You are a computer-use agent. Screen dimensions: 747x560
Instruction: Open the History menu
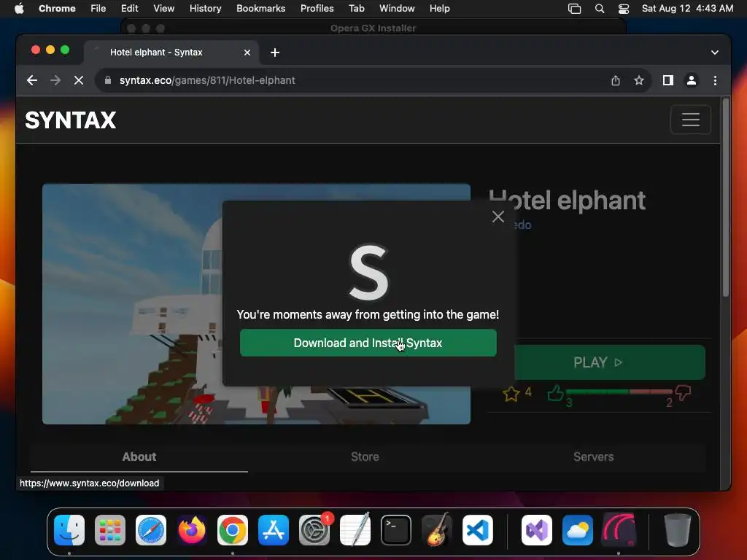(205, 9)
